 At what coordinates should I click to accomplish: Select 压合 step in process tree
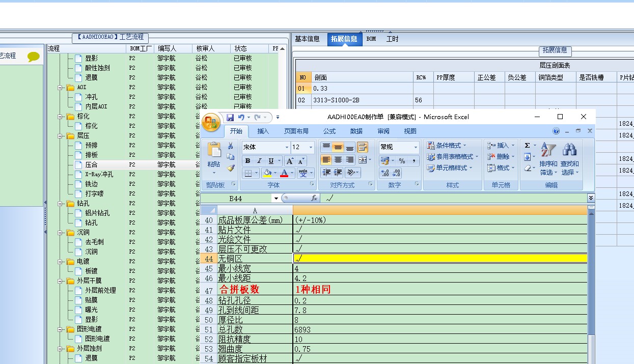coord(91,165)
